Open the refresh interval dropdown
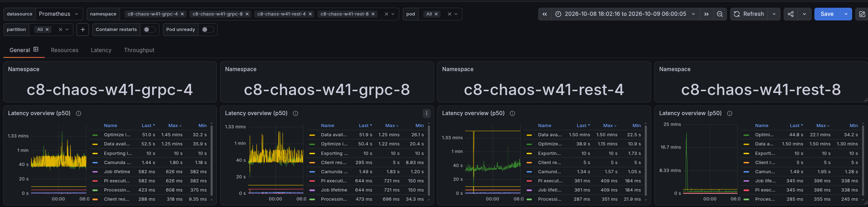Screen dimensions: 868x207 [x=774, y=14]
